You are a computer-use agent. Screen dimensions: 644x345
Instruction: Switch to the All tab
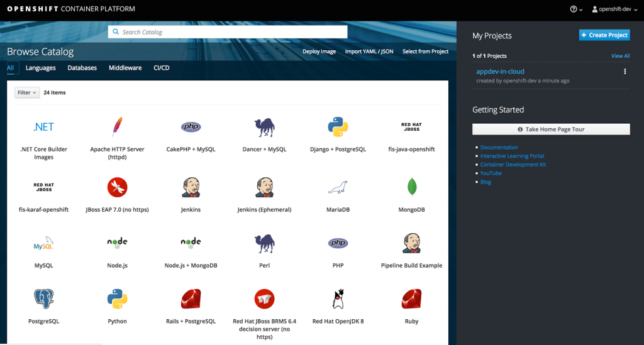point(10,68)
